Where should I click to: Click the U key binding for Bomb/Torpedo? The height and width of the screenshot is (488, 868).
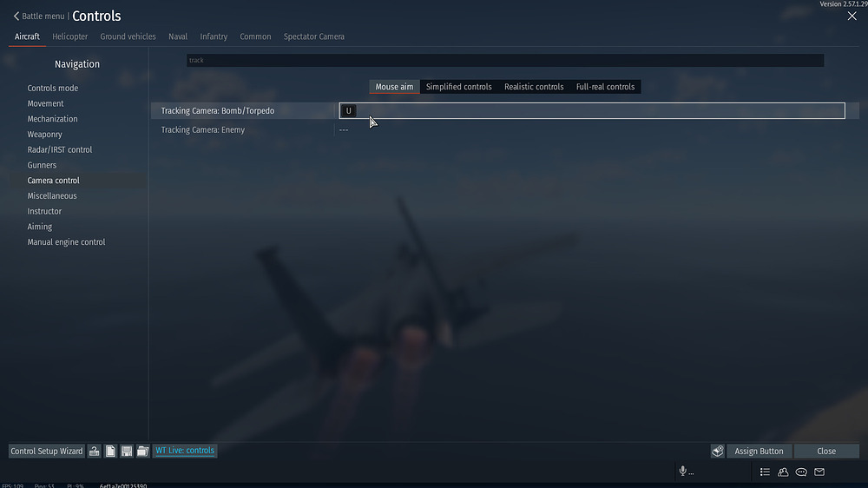pyautogui.click(x=348, y=111)
